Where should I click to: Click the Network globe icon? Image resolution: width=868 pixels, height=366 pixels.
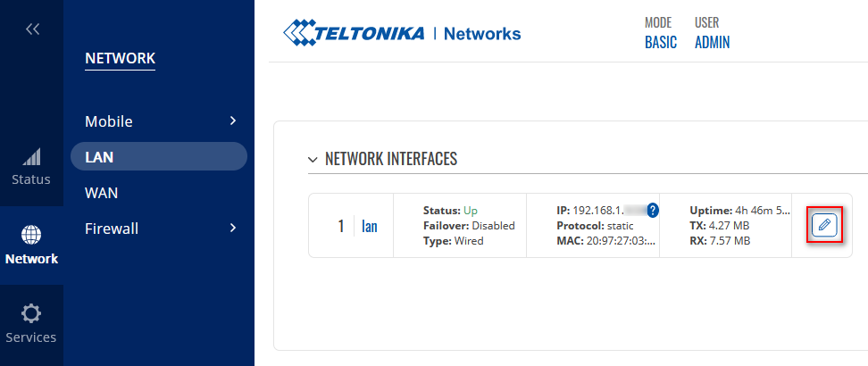31,235
